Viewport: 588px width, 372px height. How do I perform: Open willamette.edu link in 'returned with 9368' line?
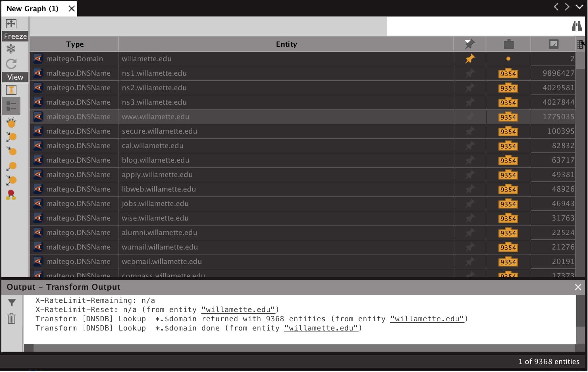click(427, 319)
